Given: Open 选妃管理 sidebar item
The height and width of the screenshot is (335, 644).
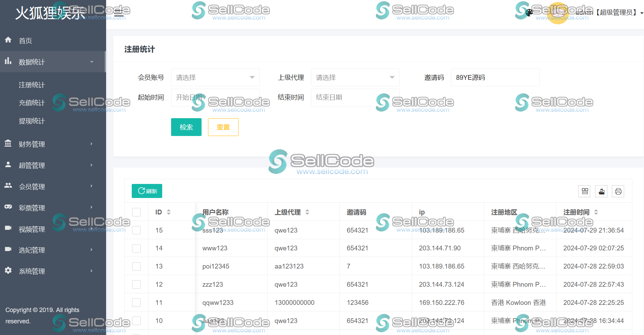Looking at the screenshot, I should point(53,250).
